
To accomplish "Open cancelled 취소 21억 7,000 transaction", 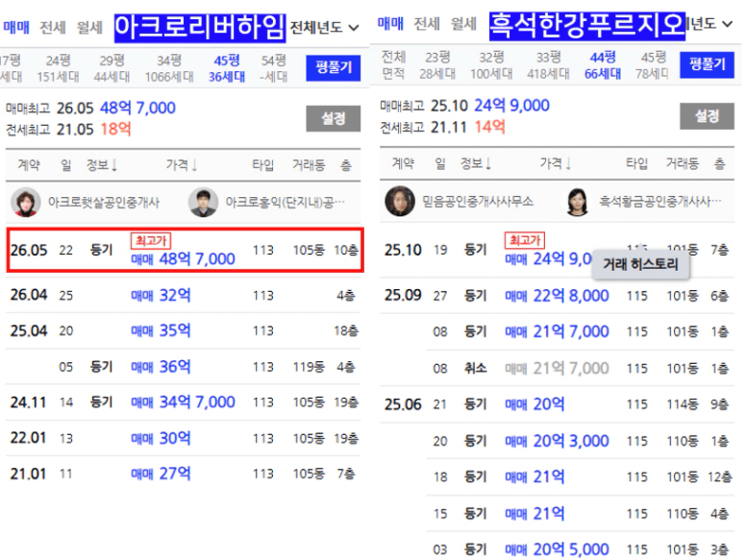I will 557,369.
